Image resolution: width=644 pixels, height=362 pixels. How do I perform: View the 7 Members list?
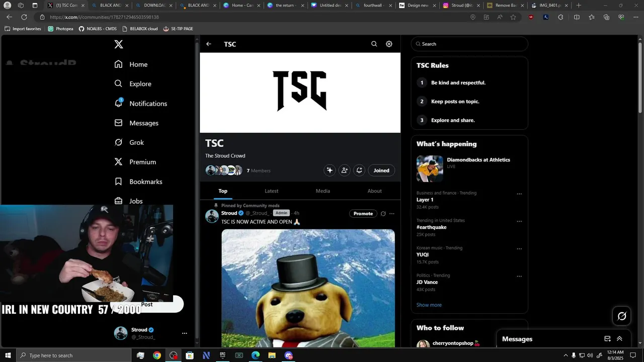tap(259, 171)
